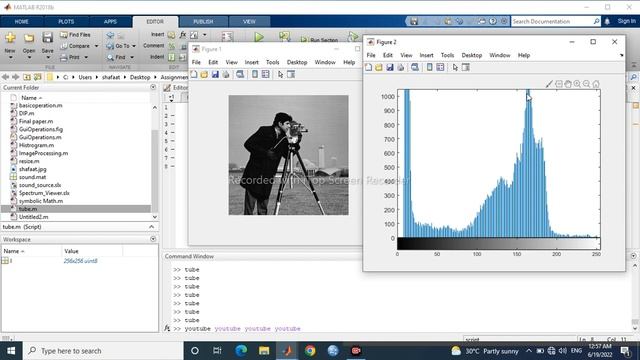Open the Current Folder panel actions menu
Image resolution: width=640 pixels, height=360 pixels.
pyautogui.click(x=153, y=87)
